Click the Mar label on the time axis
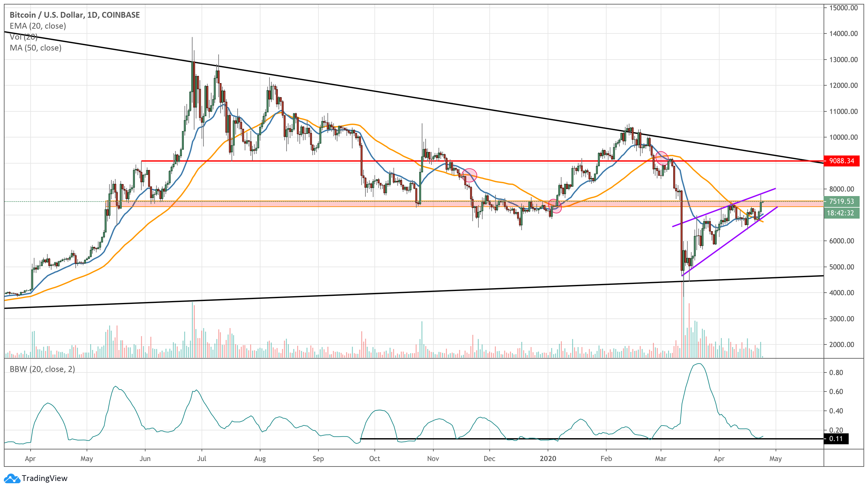The height and width of the screenshot is (490, 868). click(x=661, y=459)
